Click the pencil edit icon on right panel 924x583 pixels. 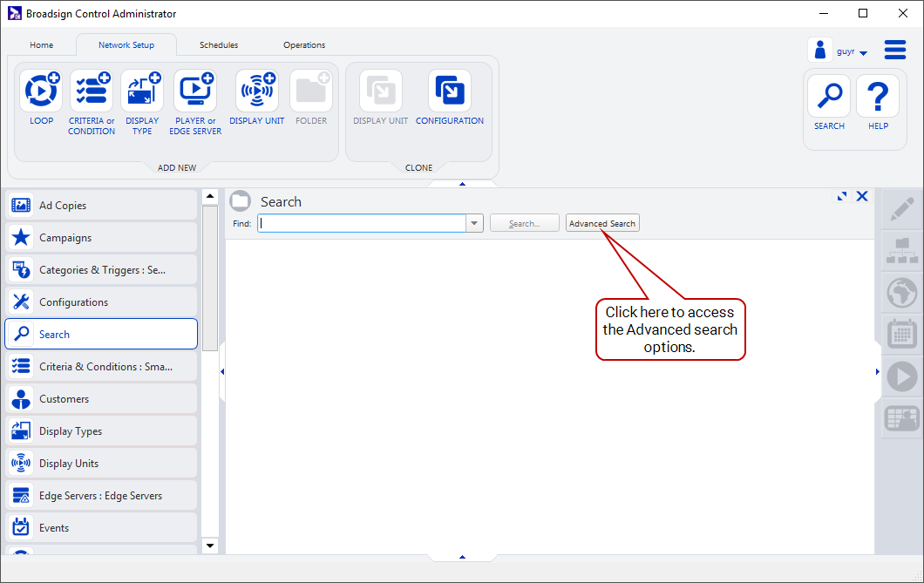coord(901,210)
